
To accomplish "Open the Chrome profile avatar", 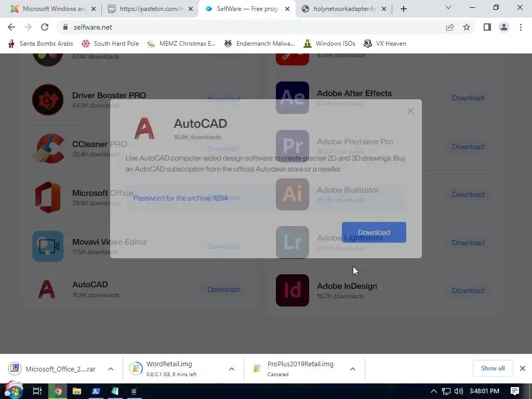I will tap(504, 27).
